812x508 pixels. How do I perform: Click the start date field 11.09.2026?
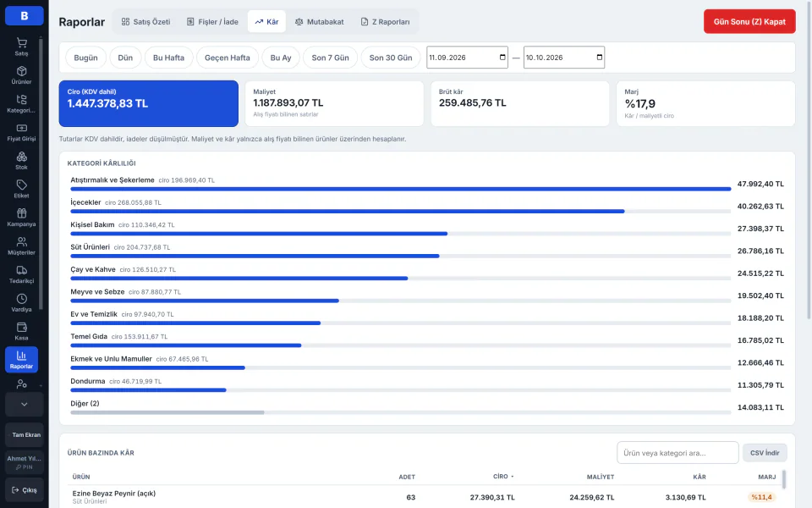[x=467, y=58]
